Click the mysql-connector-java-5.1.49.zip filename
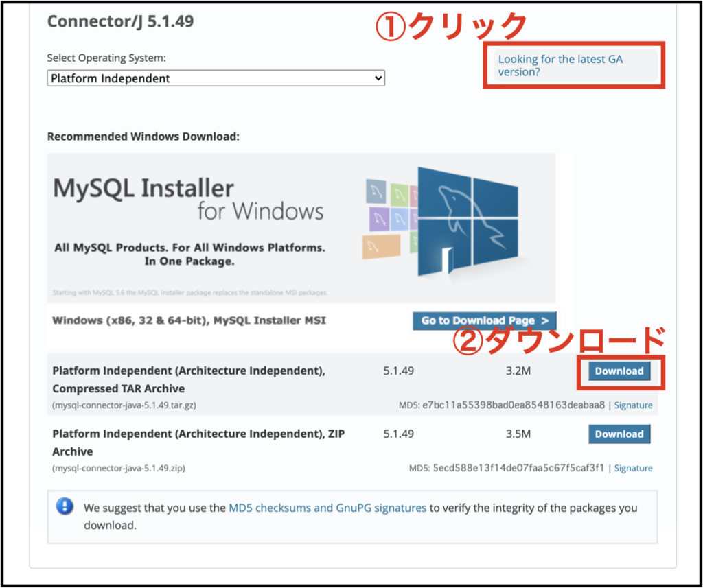Image resolution: width=703 pixels, height=588 pixels. tap(119, 468)
